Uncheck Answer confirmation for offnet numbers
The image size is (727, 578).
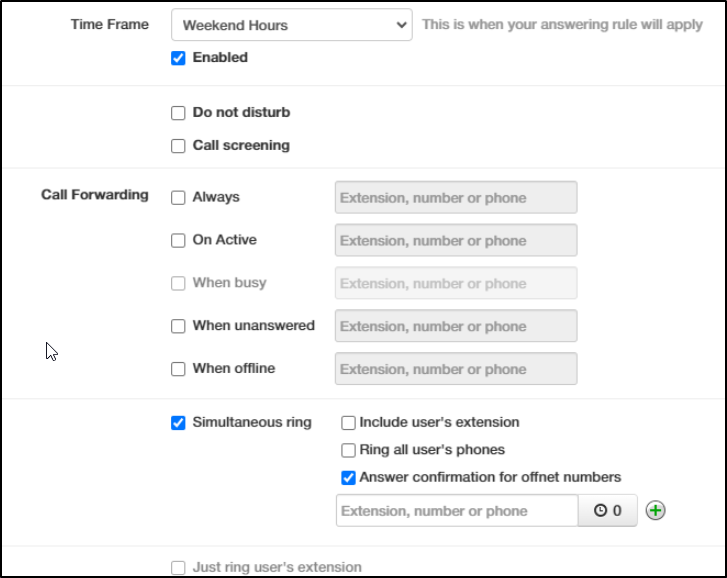[349, 478]
